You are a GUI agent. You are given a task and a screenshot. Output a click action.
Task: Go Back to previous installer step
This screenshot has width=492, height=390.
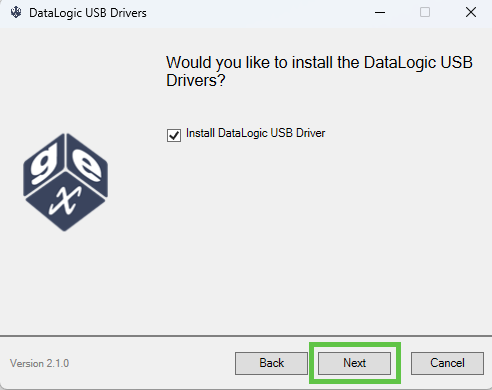[x=271, y=363]
